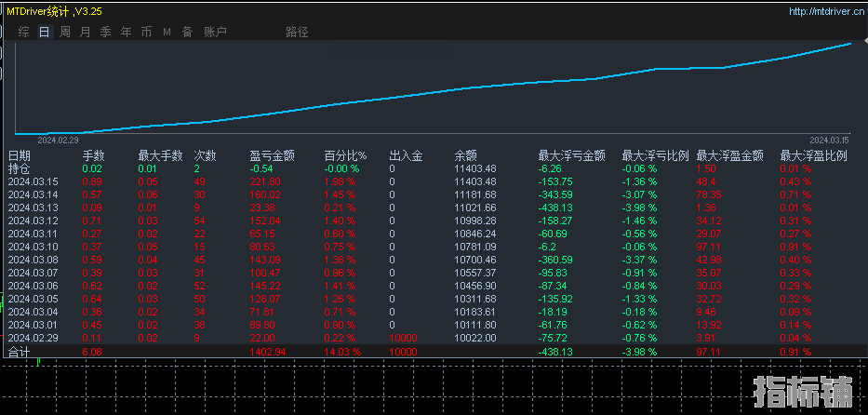Select the 持仓 position row
This screenshot has width=868, height=415.
20,168
